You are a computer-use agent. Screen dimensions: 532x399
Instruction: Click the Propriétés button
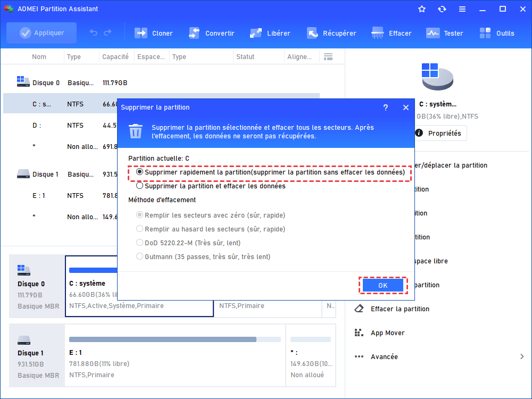[x=440, y=133]
